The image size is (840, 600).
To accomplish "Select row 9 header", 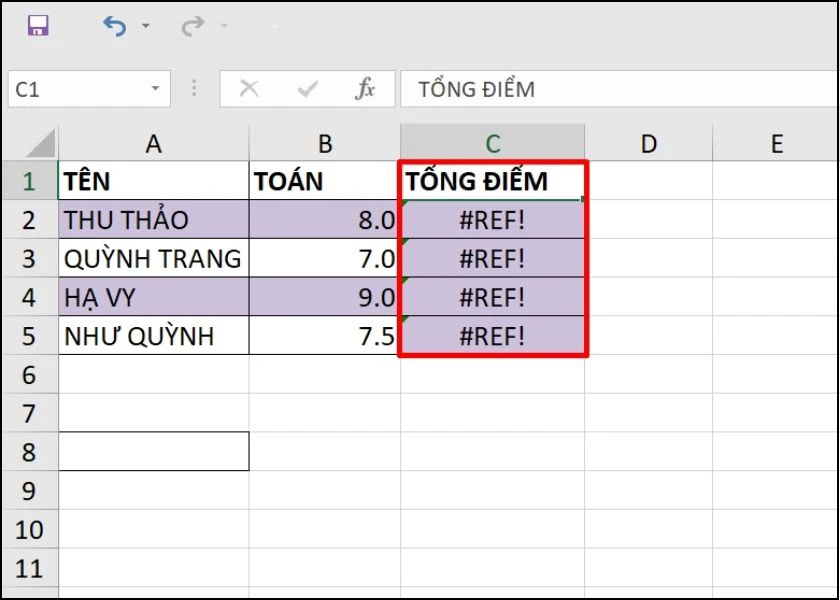I will click(x=29, y=490).
